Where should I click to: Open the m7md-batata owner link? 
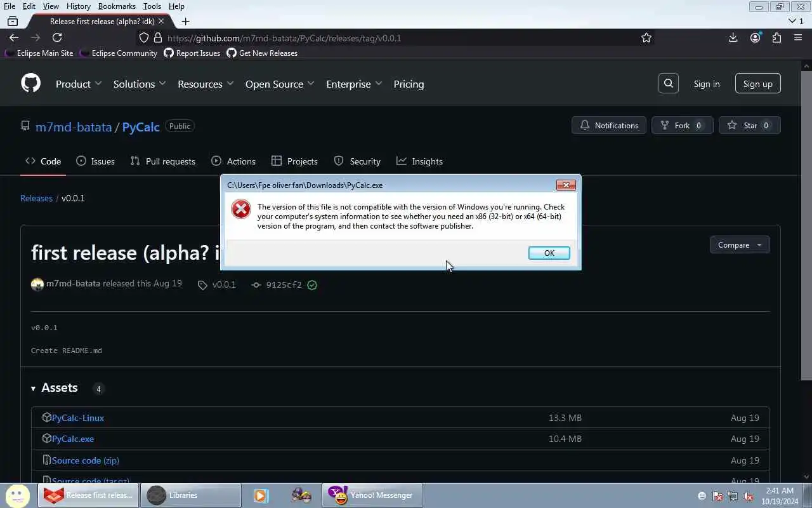click(x=74, y=126)
